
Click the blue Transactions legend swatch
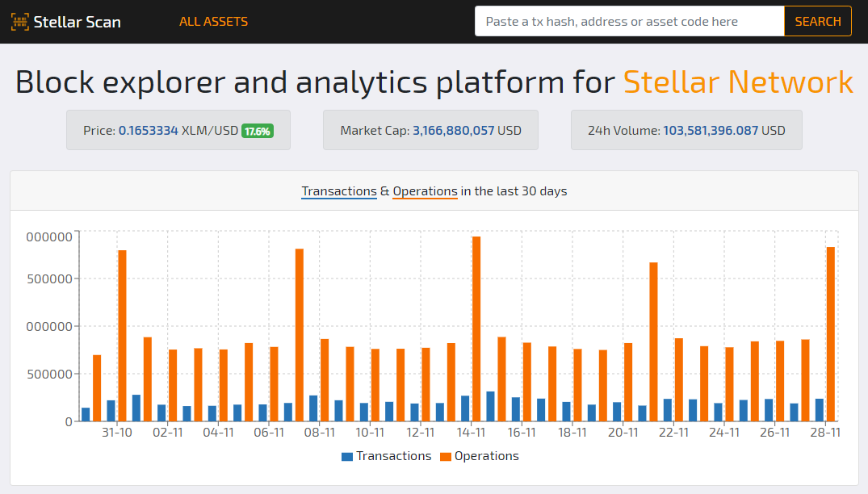click(x=347, y=457)
